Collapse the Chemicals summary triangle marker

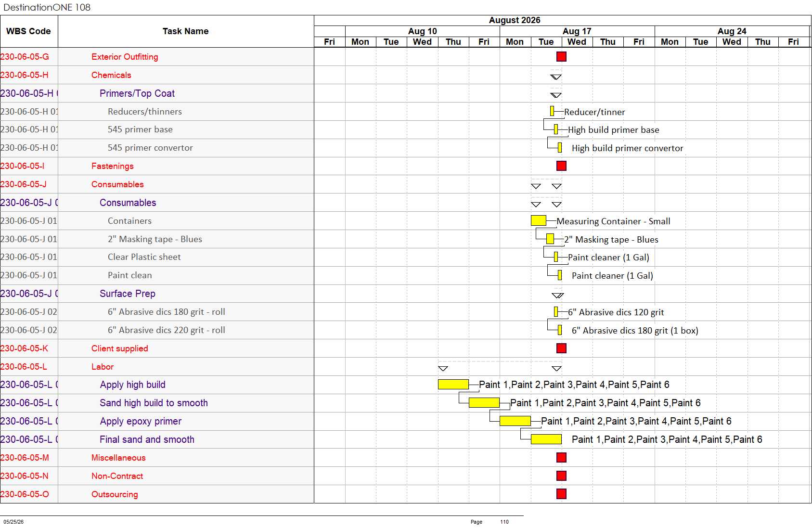click(x=556, y=77)
